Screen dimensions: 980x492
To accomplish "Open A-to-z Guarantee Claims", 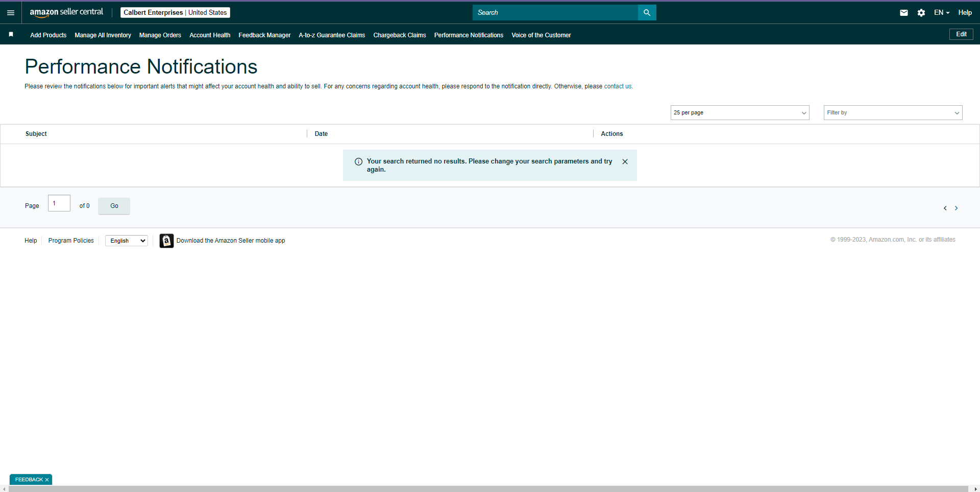I will (x=332, y=35).
